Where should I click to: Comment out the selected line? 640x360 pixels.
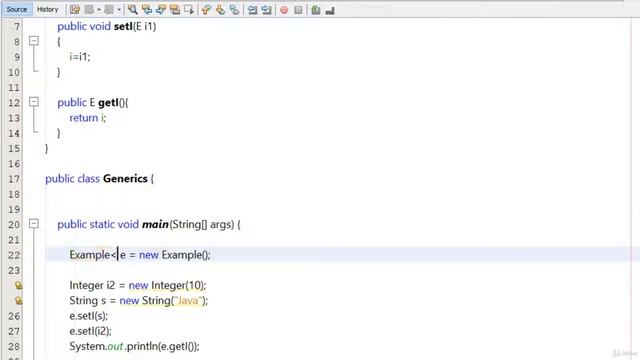pyautogui.click(x=316, y=10)
